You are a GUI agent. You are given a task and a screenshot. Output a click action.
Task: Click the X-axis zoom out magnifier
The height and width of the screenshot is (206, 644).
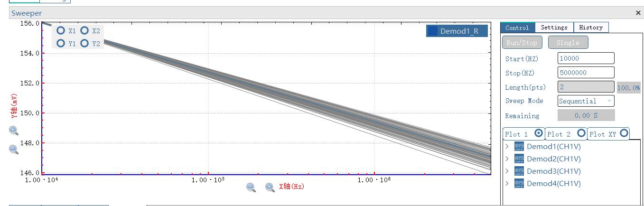251,187
